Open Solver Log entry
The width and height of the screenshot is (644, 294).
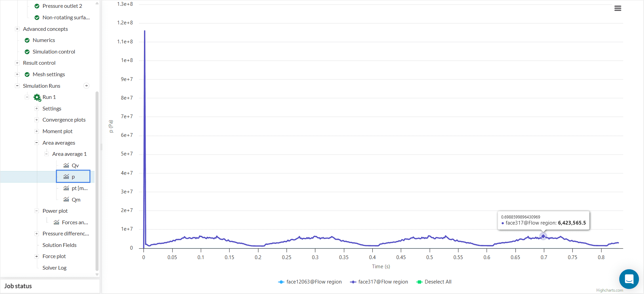click(54, 268)
